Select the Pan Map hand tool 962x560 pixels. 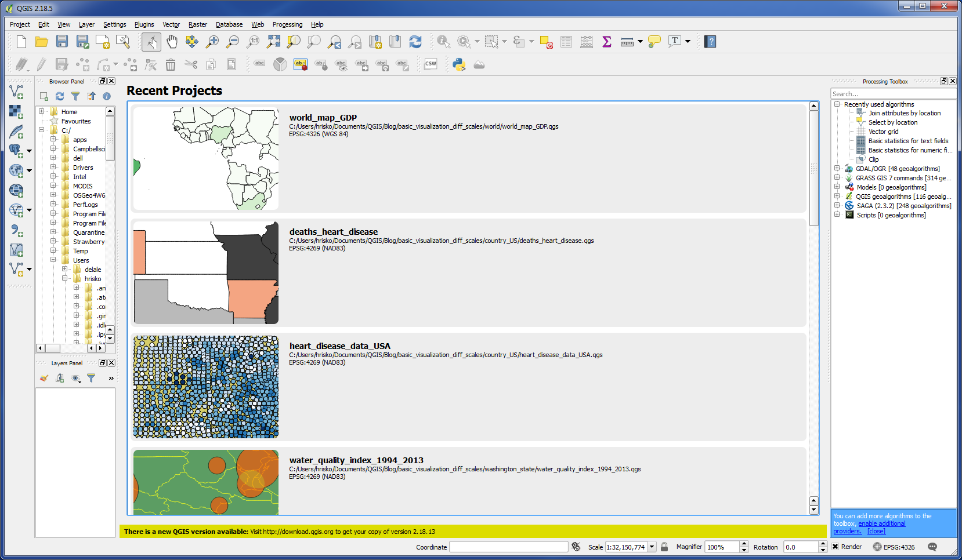click(x=172, y=42)
